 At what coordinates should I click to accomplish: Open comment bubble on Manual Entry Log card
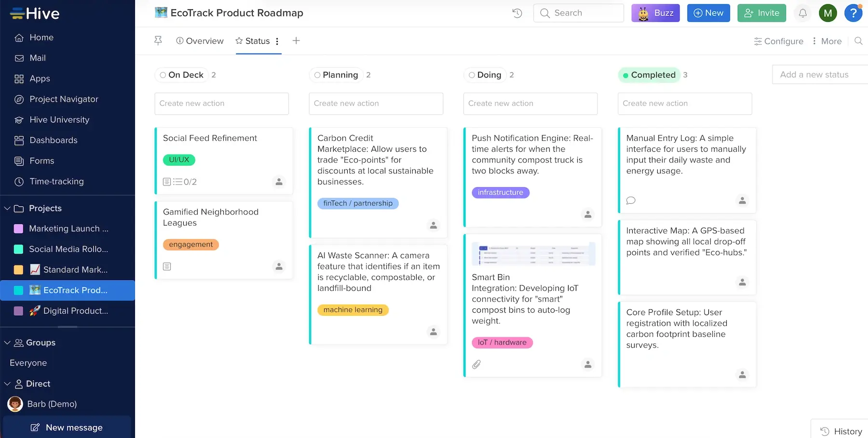click(x=631, y=200)
